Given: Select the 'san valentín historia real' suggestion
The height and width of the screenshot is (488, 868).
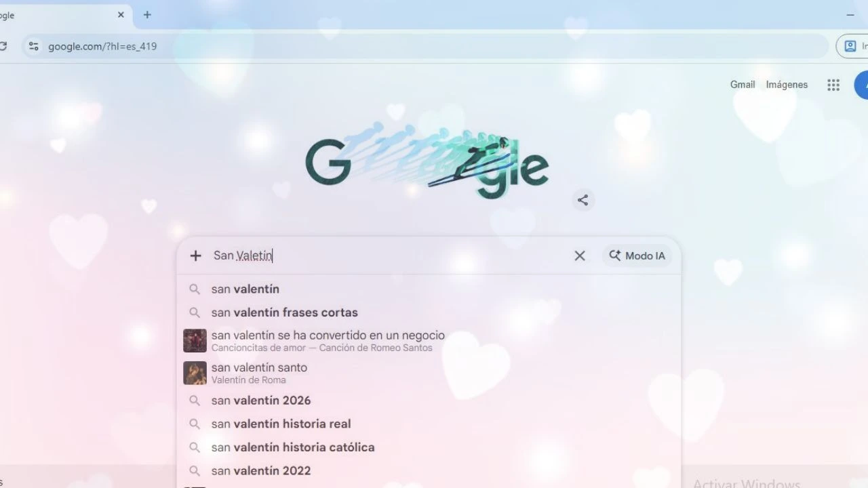Looking at the screenshot, I should click(x=281, y=424).
